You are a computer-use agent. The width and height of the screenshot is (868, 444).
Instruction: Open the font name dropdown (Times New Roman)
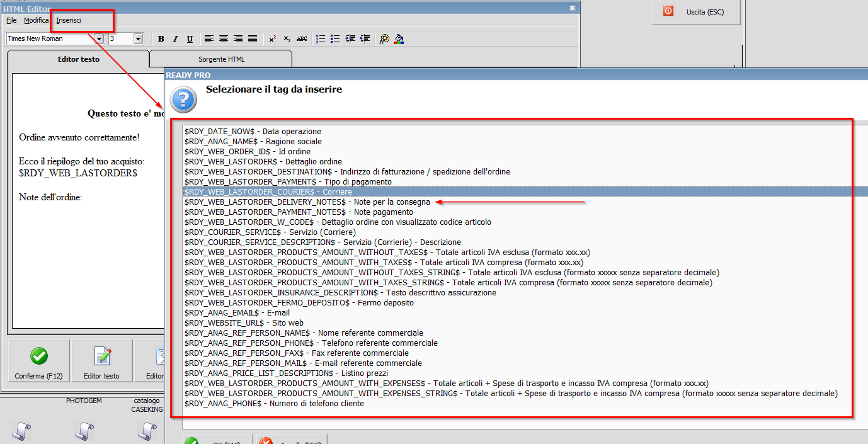[99, 39]
